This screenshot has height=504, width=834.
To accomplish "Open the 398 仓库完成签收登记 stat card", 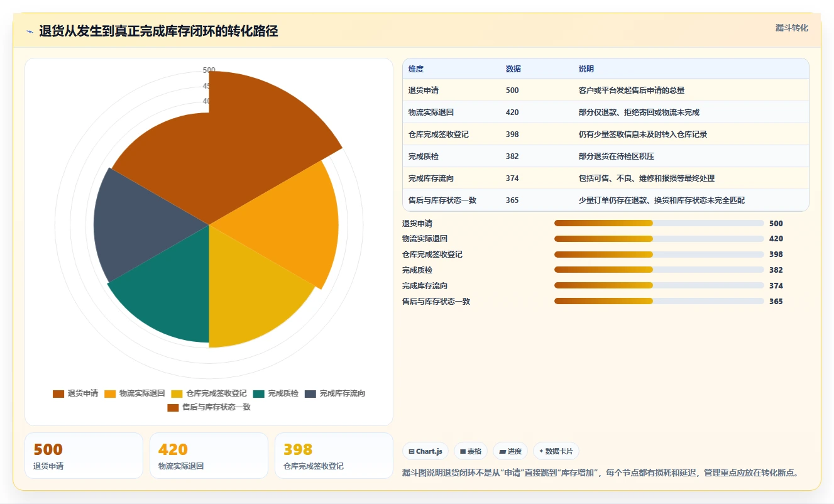I will point(334,456).
